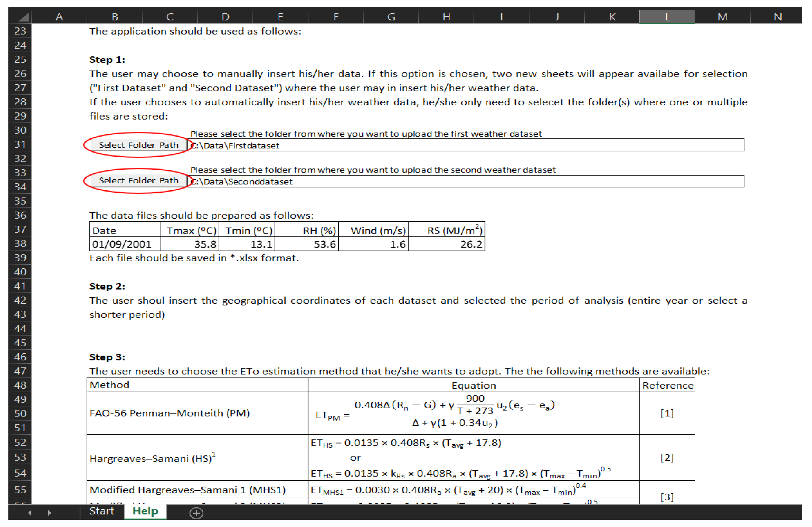Select row 23 header
The height and width of the screenshot is (527, 812).
(20, 31)
